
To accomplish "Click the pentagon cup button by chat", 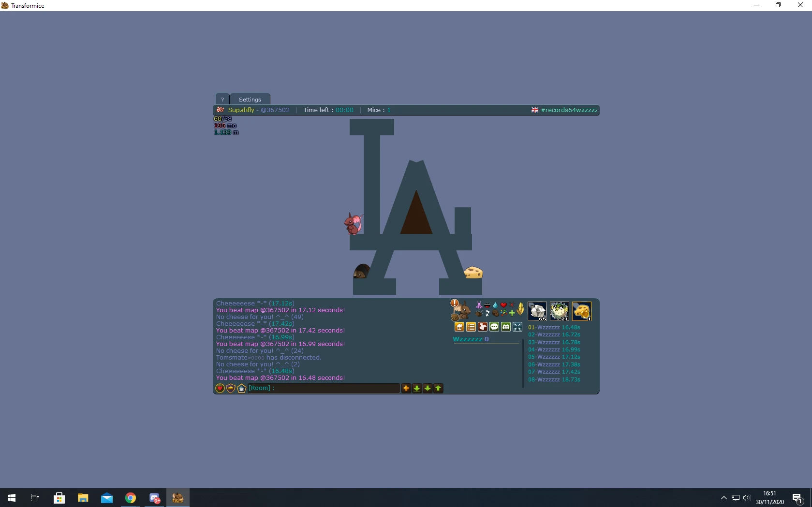I will pyautogui.click(x=241, y=388).
